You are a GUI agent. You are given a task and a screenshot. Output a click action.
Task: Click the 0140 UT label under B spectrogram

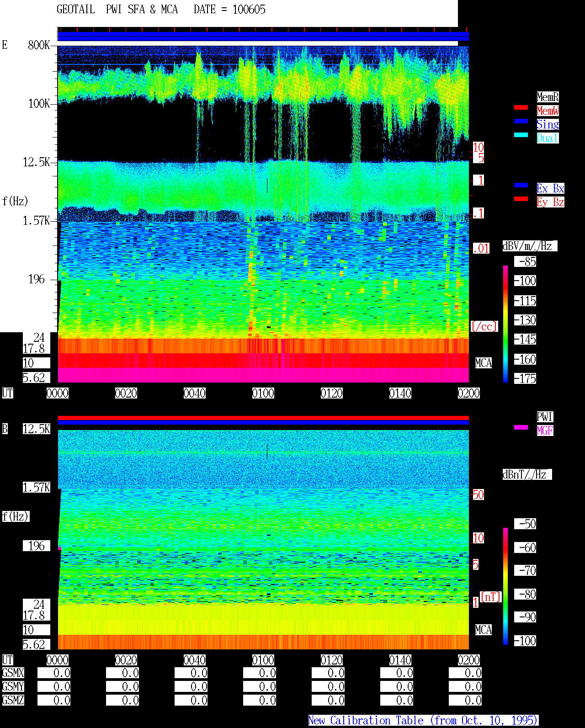tap(400, 660)
